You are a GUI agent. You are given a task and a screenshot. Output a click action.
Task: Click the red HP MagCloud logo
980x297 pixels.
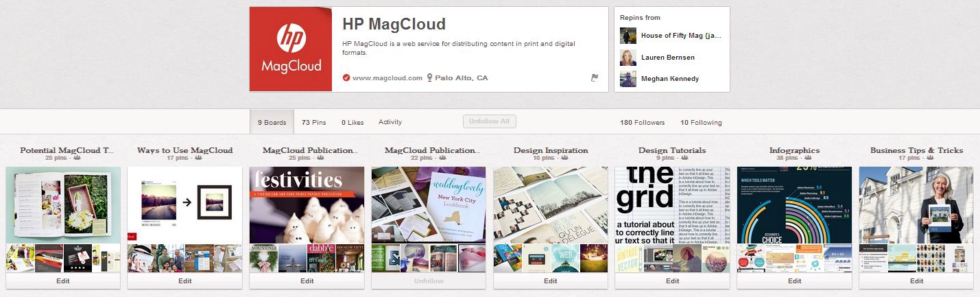[291, 49]
